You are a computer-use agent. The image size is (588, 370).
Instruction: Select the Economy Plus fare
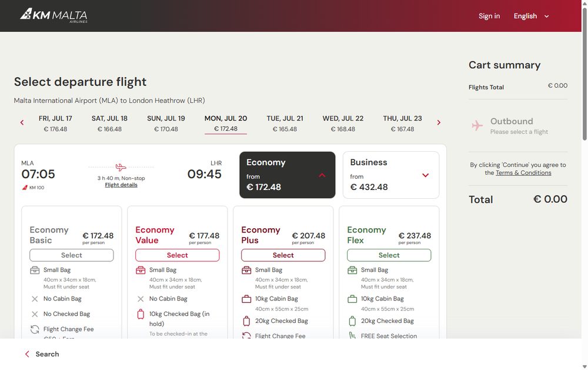pos(283,255)
